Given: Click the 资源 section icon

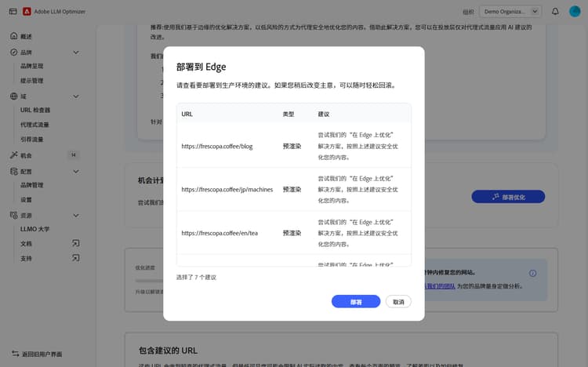Looking at the screenshot, I should [14, 215].
